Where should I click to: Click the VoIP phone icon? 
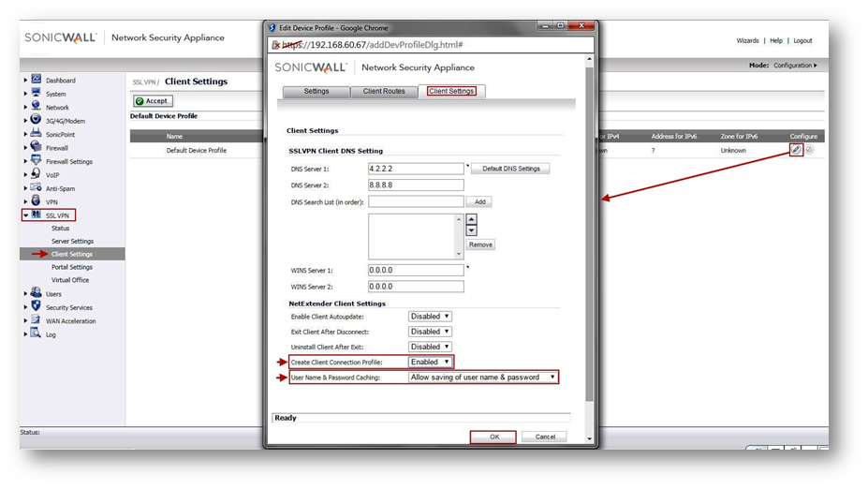36,174
